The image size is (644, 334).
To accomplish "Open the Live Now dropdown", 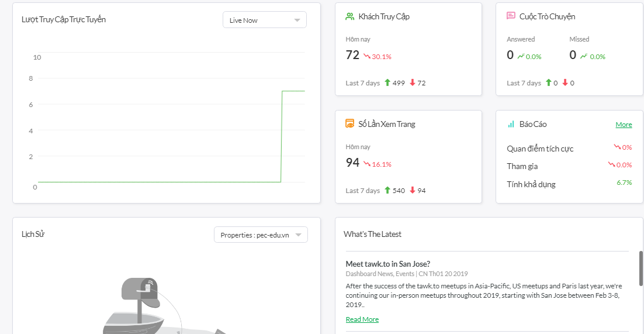I will [x=264, y=20].
